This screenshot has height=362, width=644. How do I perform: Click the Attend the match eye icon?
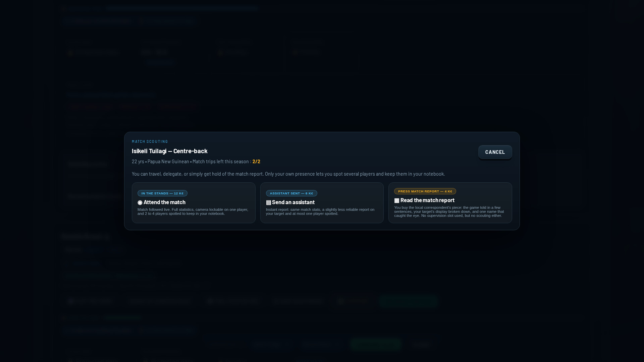[x=140, y=202]
